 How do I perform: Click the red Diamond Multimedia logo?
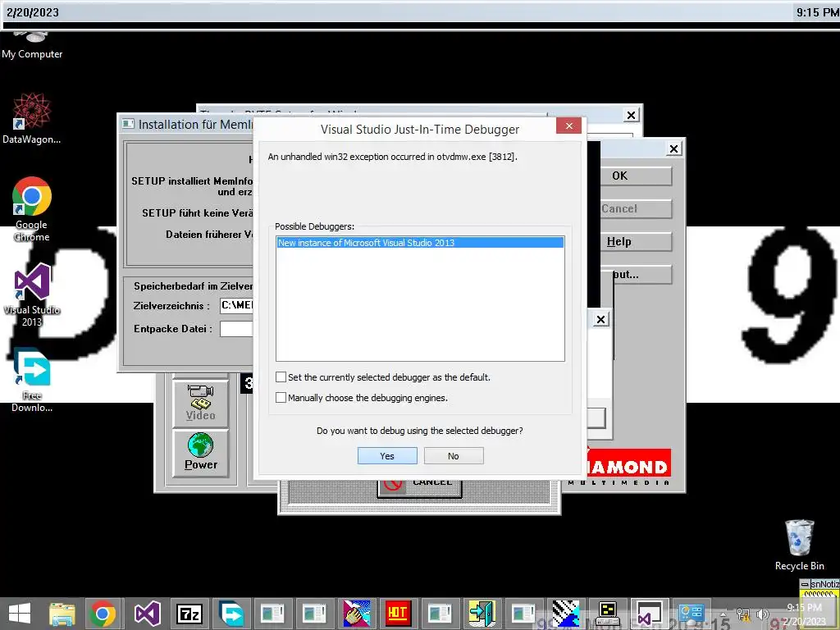[628, 463]
